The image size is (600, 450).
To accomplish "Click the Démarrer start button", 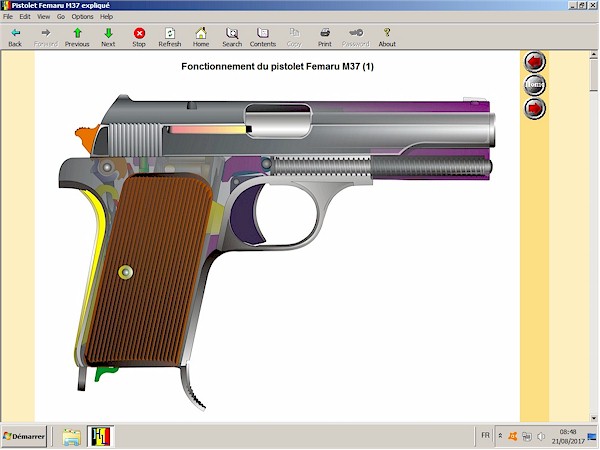I will pos(24,436).
